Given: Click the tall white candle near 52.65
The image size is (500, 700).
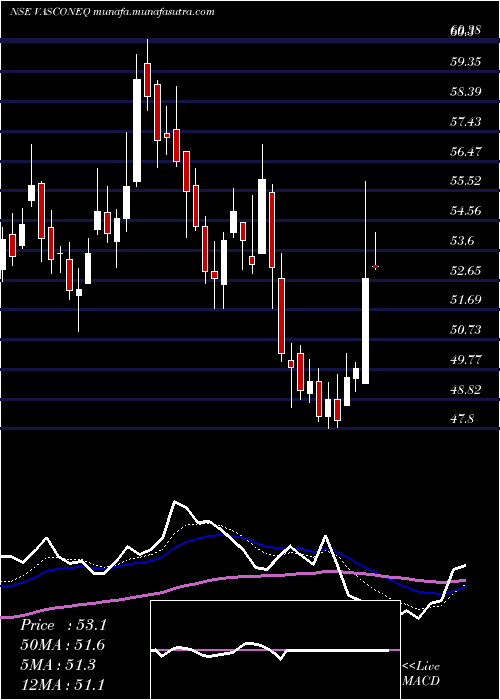Looking at the screenshot, I should click(366, 331).
